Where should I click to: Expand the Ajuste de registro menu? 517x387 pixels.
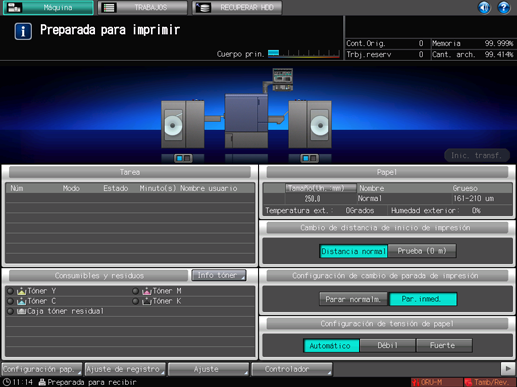(125, 369)
